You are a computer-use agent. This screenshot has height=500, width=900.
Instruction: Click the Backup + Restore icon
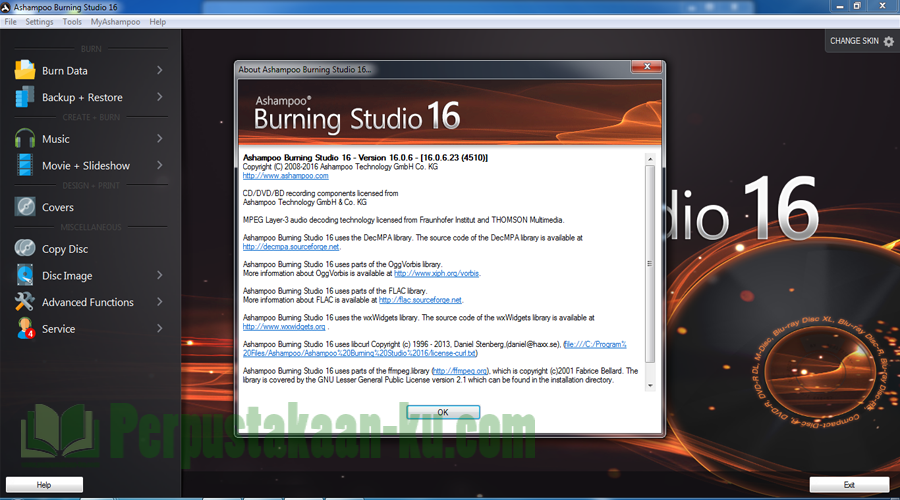[25, 97]
